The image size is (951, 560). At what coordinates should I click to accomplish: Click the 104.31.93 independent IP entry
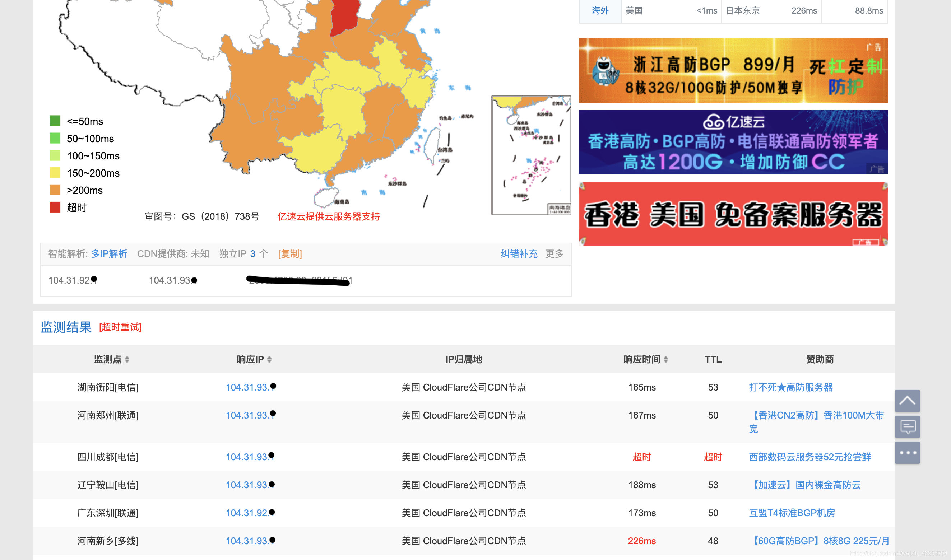pos(173,280)
